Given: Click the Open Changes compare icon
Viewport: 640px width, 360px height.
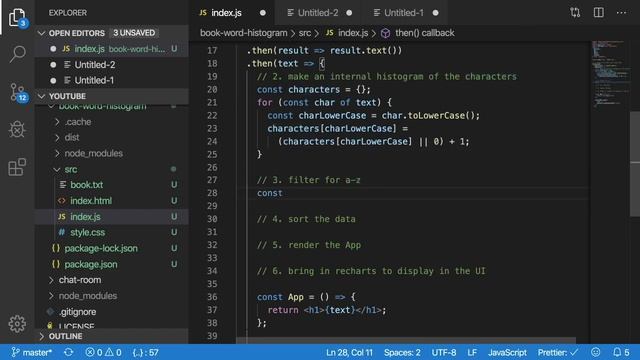Looking at the screenshot, I should 575,13.
